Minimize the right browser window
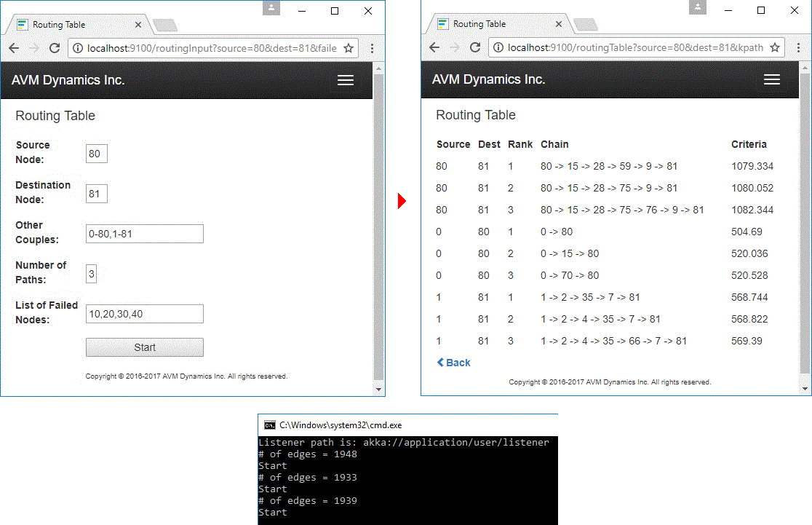 click(x=728, y=10)
